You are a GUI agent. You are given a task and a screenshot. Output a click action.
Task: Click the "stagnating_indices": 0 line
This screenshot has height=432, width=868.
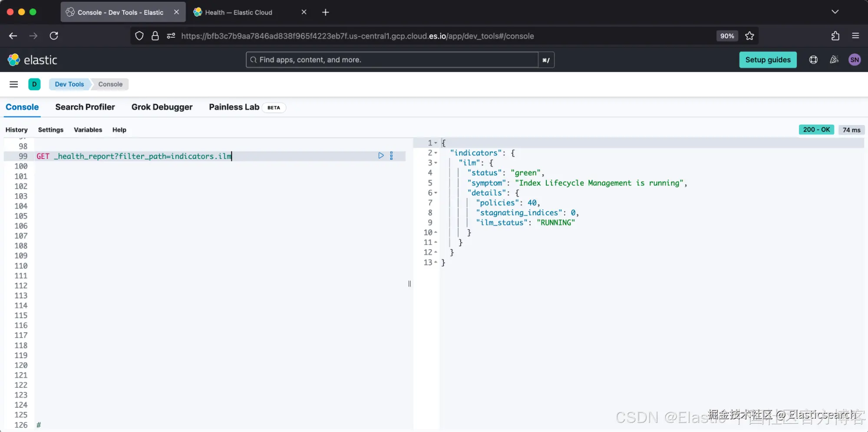click(x=528, y=213)
